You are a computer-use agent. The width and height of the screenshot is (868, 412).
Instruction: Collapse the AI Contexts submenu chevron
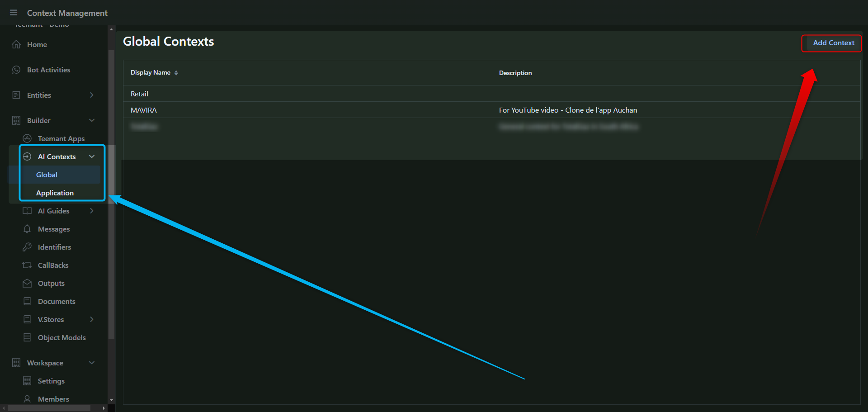(x=92, y=156)
